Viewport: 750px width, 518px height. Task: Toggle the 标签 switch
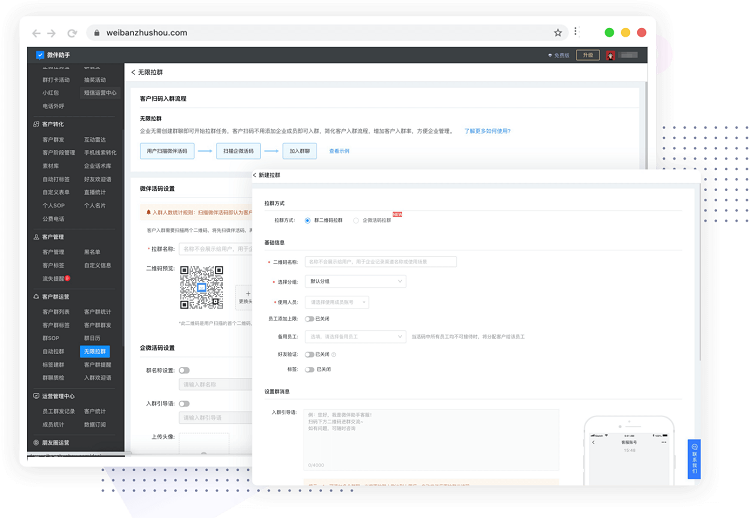tap(309, 369)
